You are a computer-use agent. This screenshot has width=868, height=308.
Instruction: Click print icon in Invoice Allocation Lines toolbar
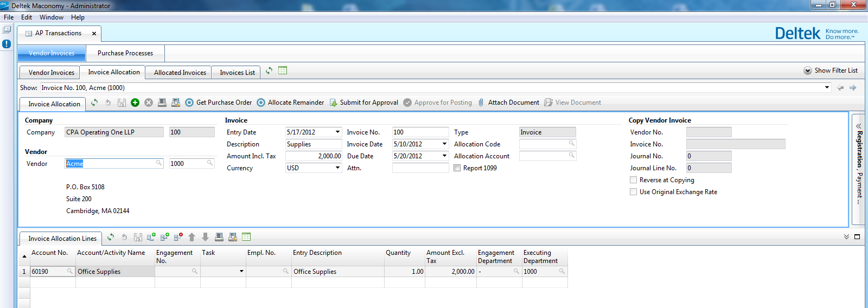[x=219, y=237]
